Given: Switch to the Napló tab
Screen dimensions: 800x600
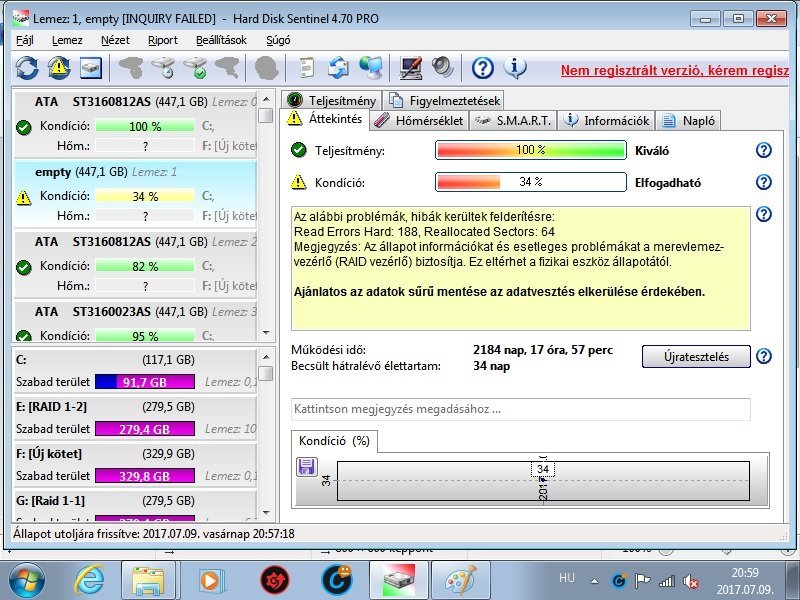Looking at the screenshot, I should (688, 121).
